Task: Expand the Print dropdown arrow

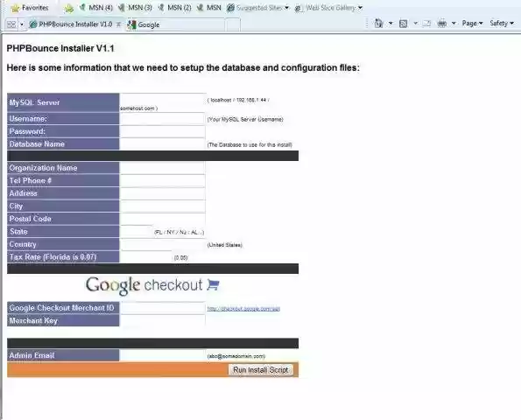Action: pyautogui.click(x=454, y=24)
